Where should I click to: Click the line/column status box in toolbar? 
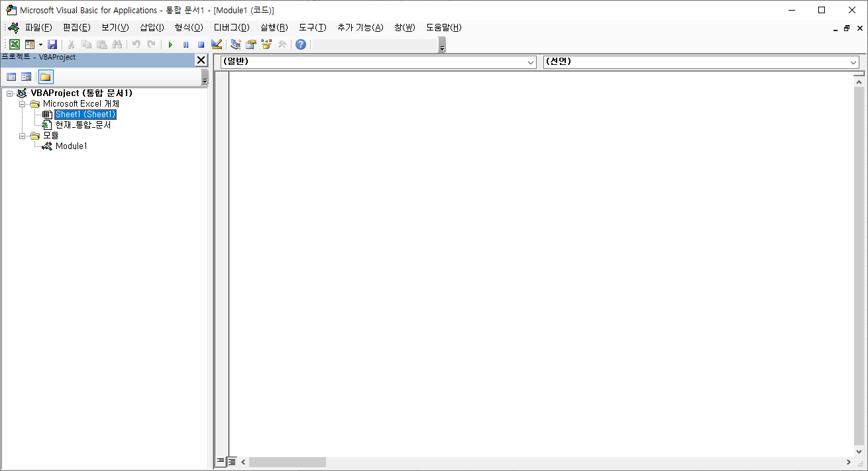click(374, 44)
